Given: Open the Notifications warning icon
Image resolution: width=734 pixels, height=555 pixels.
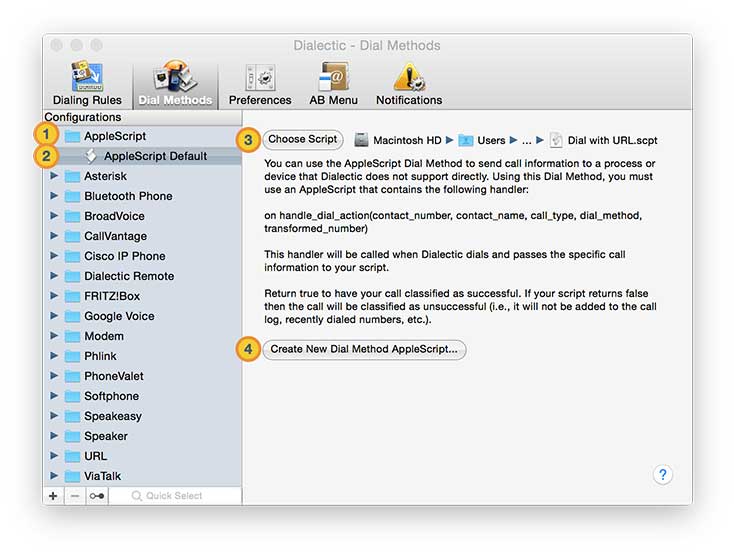Looking at the screenshot, I should click(x=409, y=77).
